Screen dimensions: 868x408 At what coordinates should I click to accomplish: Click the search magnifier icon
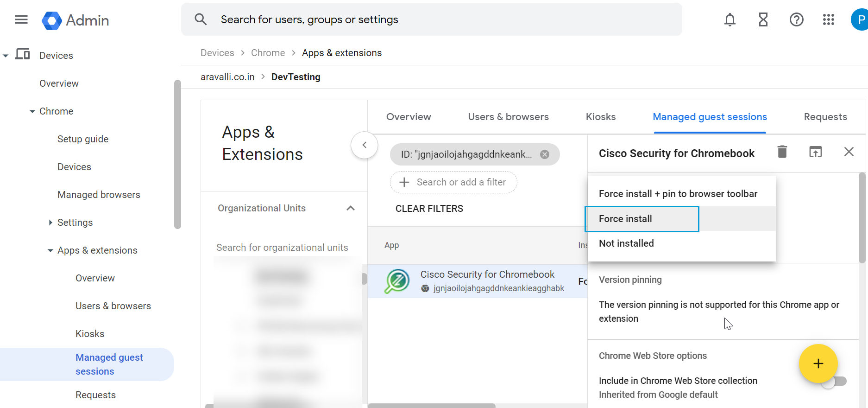[x=201, y=19]
